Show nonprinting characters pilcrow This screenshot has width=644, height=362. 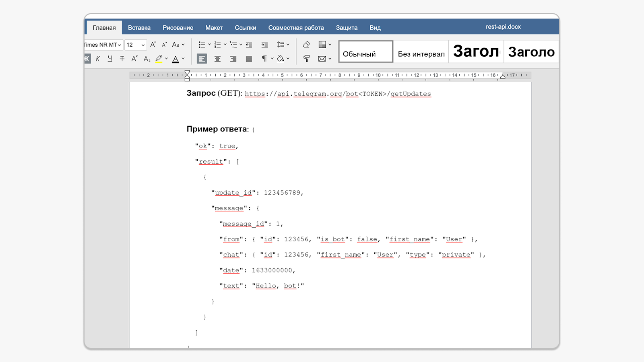click(264, 59)
